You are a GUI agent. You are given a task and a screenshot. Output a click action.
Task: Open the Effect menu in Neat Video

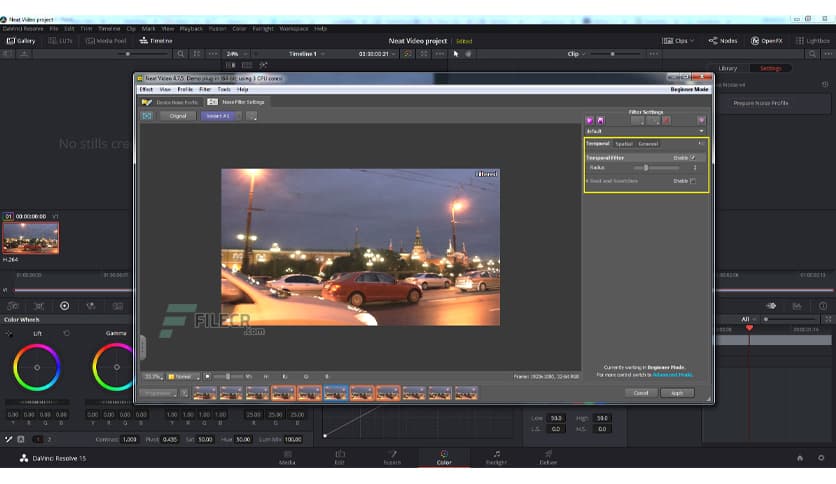[146, 90]
